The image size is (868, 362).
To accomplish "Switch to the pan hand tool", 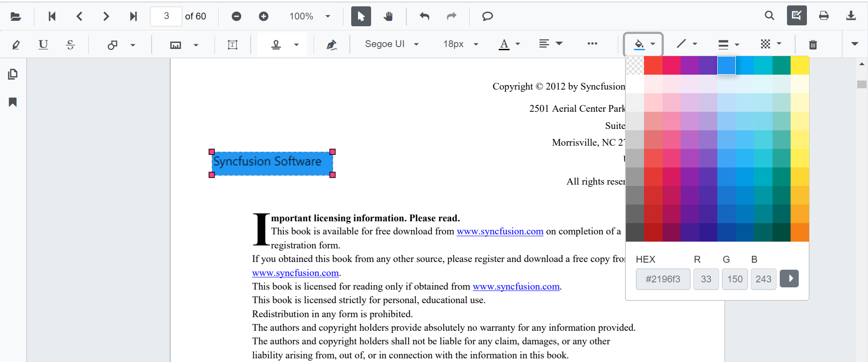I will tap(388, 16).
